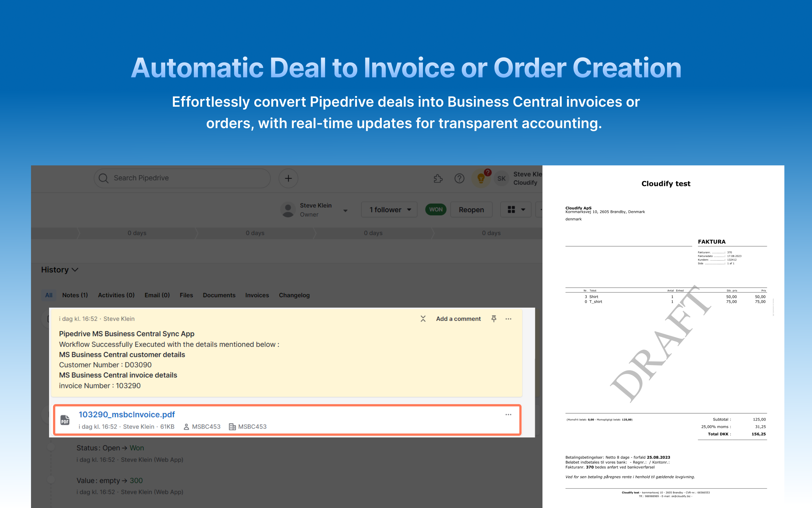Pin the note with the pin icon
This screenshot has height=508, width=812.
(494, 319)
